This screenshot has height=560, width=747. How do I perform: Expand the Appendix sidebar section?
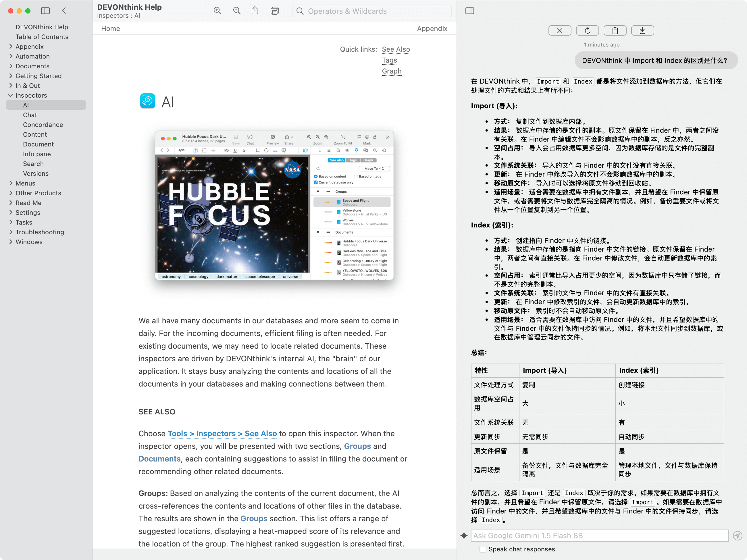click(x=11, y=47)
